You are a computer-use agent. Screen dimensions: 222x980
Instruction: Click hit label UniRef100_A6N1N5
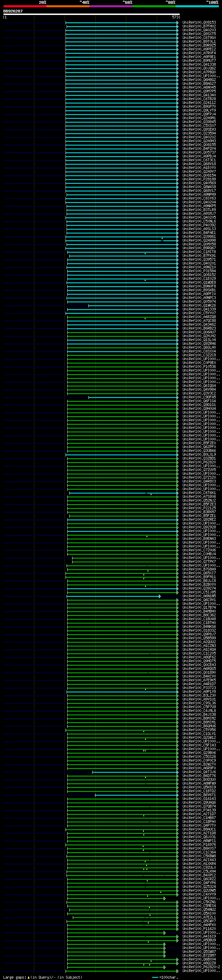click(199, 596)
